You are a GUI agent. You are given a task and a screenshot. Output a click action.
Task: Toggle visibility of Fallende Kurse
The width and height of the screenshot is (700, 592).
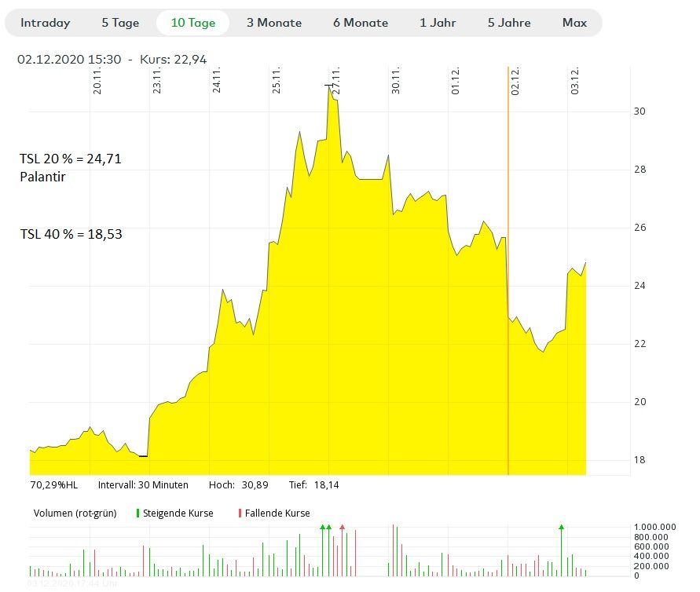[x=281, y=513]
